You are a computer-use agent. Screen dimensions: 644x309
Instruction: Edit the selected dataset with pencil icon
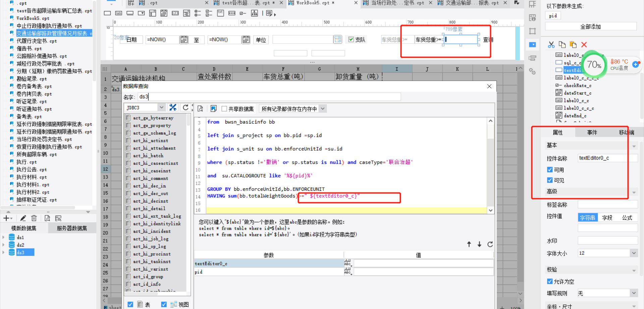(x=23, y=218)
